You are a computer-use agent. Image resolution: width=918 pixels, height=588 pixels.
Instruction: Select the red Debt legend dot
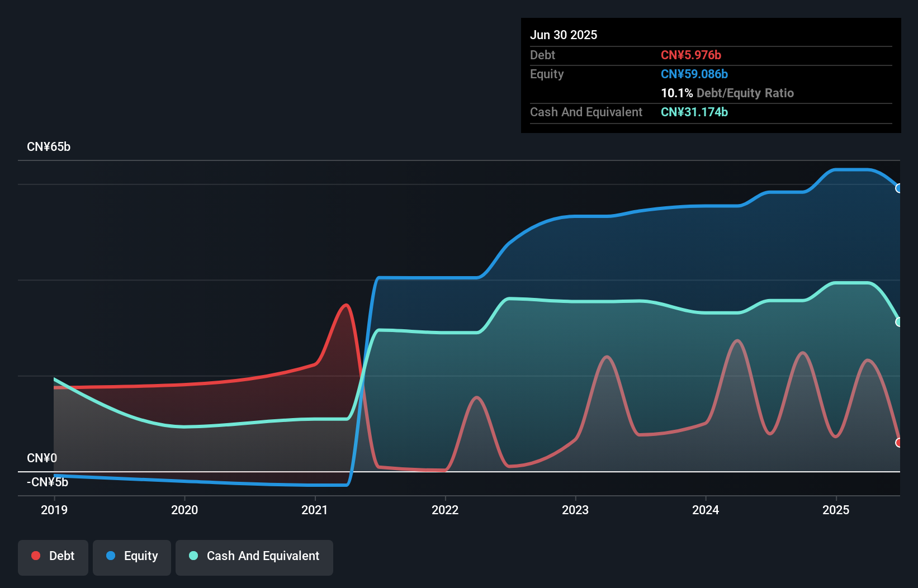click(x=36, y=556)
